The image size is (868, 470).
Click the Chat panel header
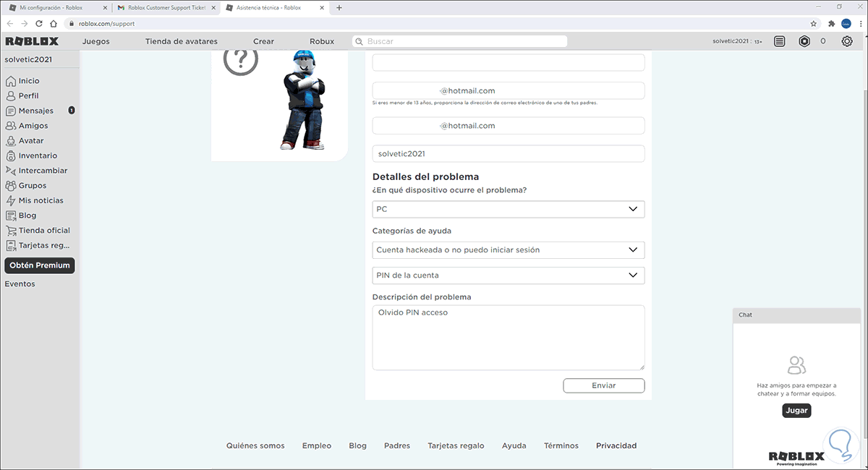tap(798, 315)
